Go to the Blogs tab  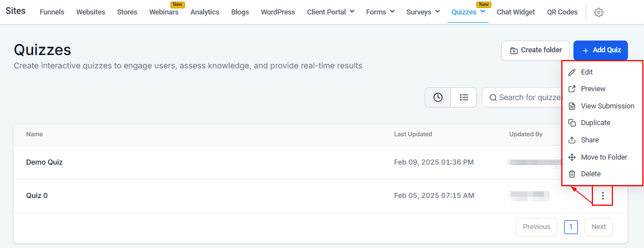tap(240, 12)
